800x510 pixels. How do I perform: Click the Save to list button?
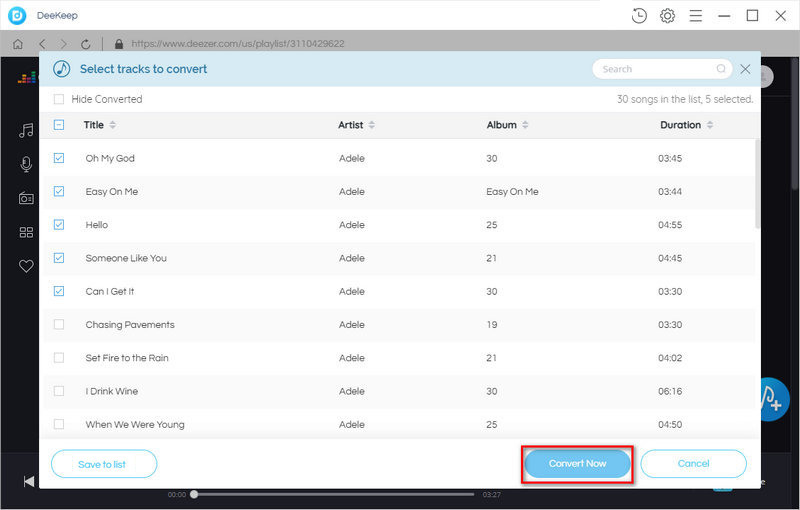click(104, 464)
